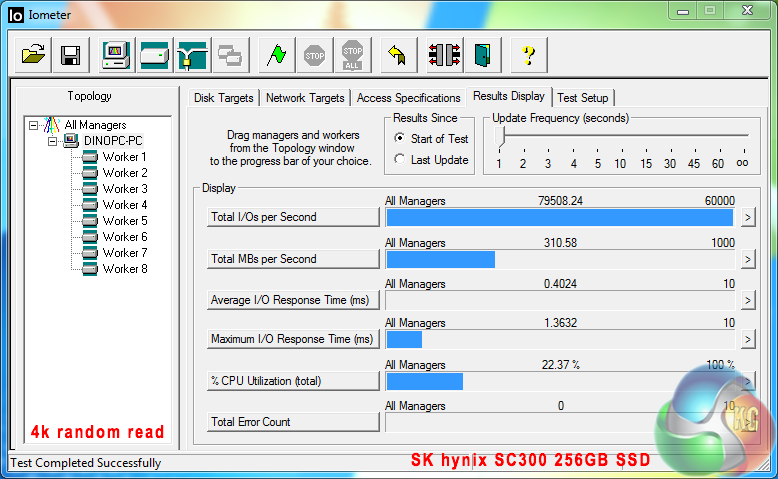Click Maximum I/O Response Time progress bar
Viewport: 778px width, 479px height.
(x=560, y=340)
